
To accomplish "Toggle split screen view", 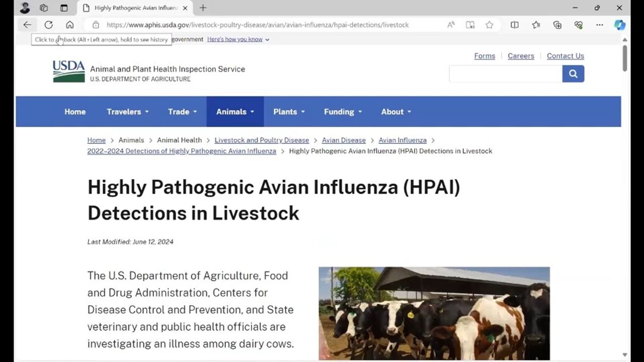I will pyautogui.click(x=514, y=25).
